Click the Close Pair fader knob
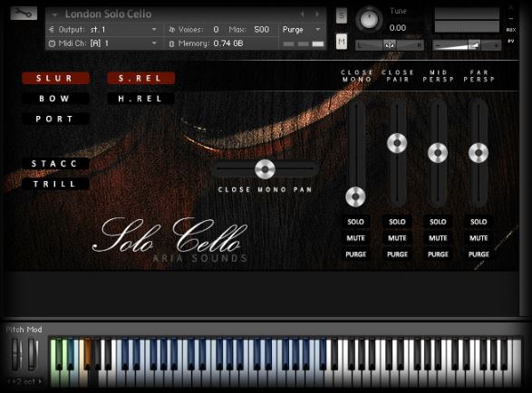The height and width of the screenshot is (393, 532). click(397, 143)
